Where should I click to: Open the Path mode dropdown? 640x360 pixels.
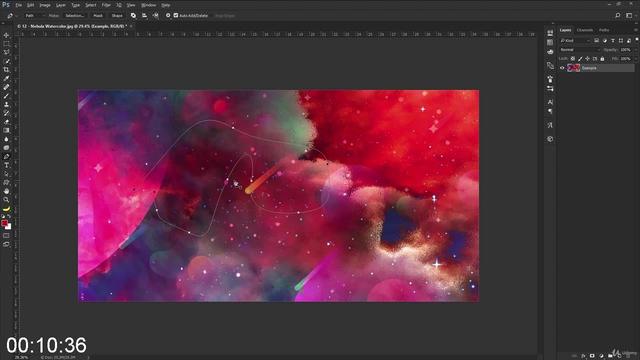[34, 16]
